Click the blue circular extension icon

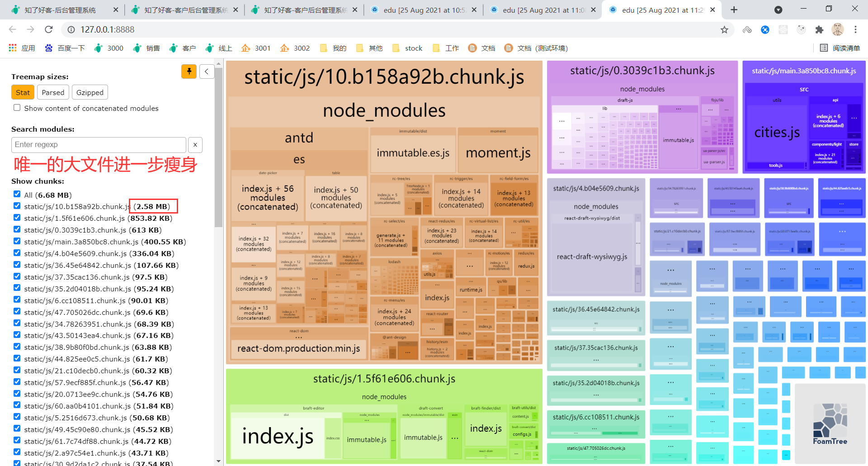765,29
